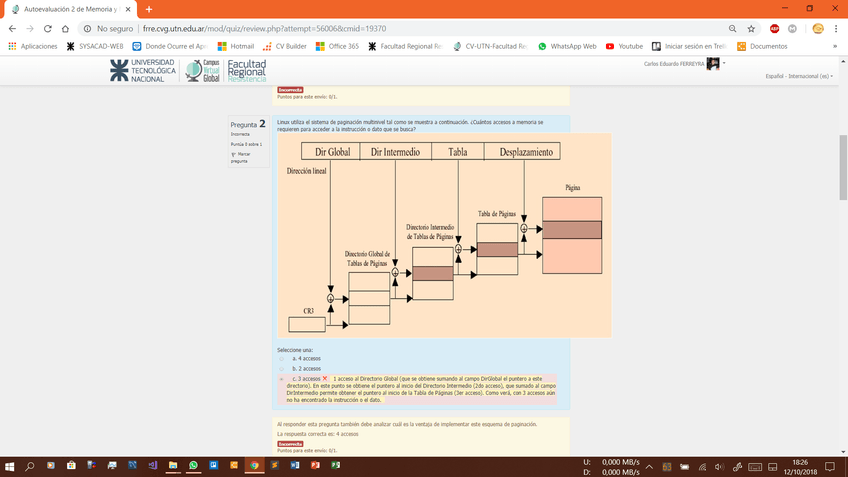Reload the page with the refresh button

[48, 29]
